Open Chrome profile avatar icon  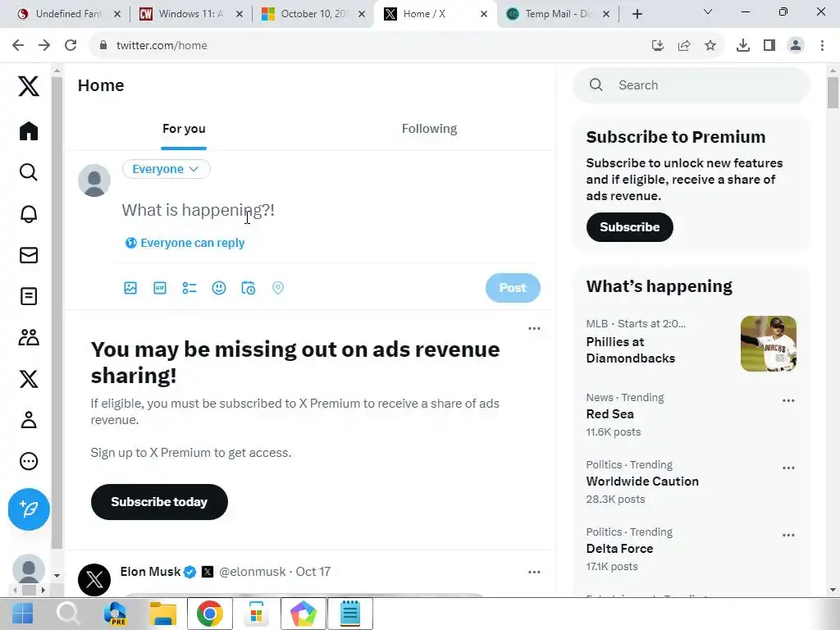pyautogui.click(x=796, y=46)
